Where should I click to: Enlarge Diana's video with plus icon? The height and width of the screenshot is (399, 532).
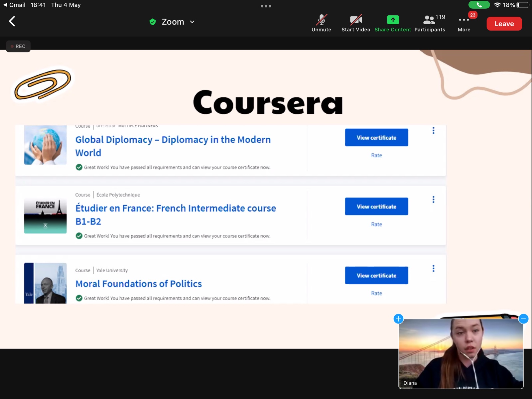tap(398, 319)
